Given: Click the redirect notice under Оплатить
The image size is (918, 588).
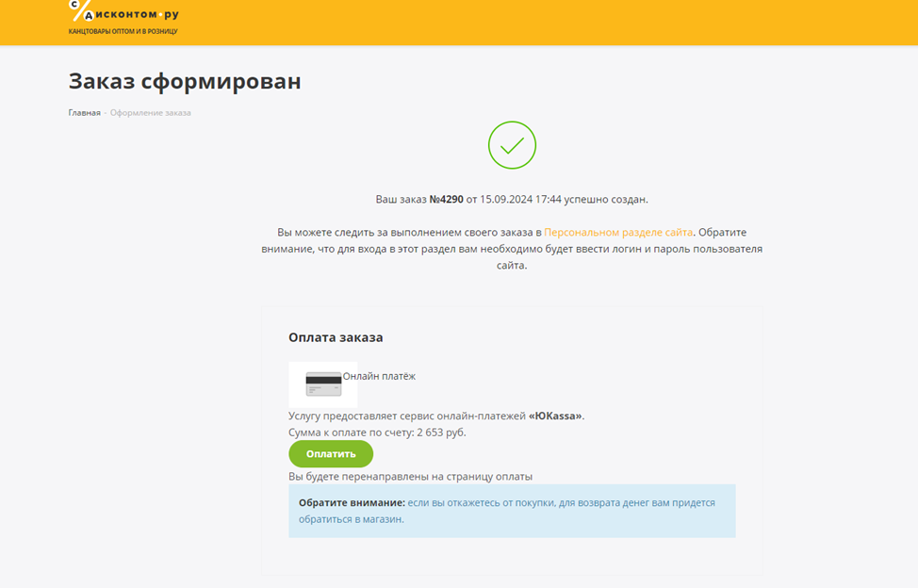Looking at the screenshot, I should [410, 476].
